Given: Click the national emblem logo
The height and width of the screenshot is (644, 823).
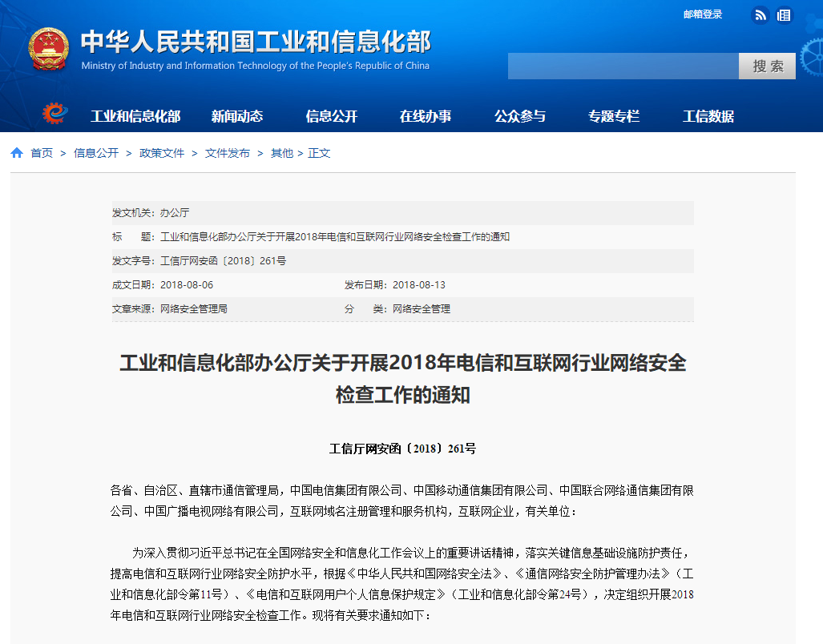Looking at the screenshot, I should point(48,50).
